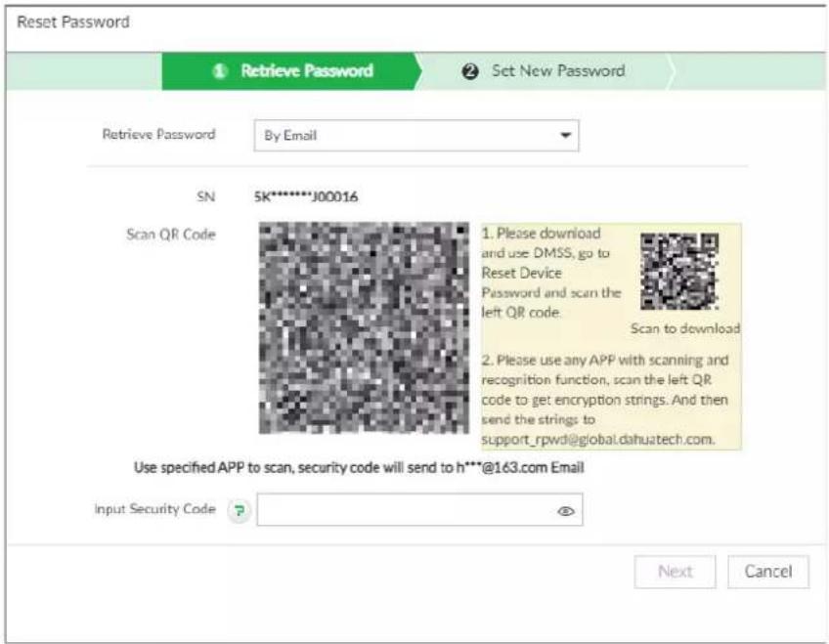Screen dimensions: 829x644
Task: Click the Scan to download QR code
Action: (x=679, y=271)
